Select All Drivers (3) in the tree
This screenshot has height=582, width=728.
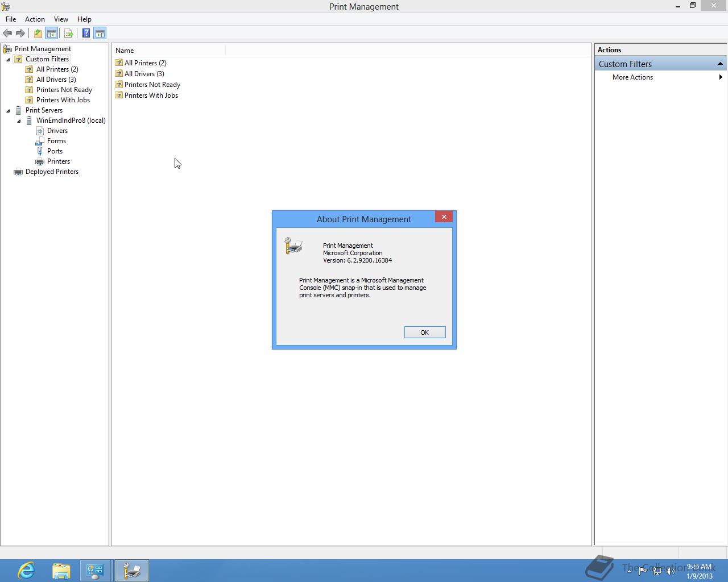coord(56,80)
